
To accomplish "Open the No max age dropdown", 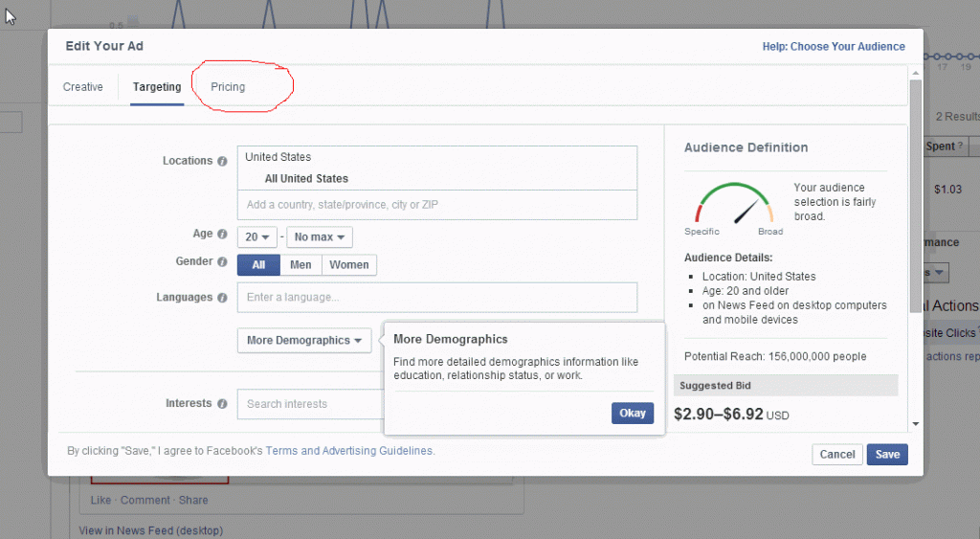I will pos(320,237).
